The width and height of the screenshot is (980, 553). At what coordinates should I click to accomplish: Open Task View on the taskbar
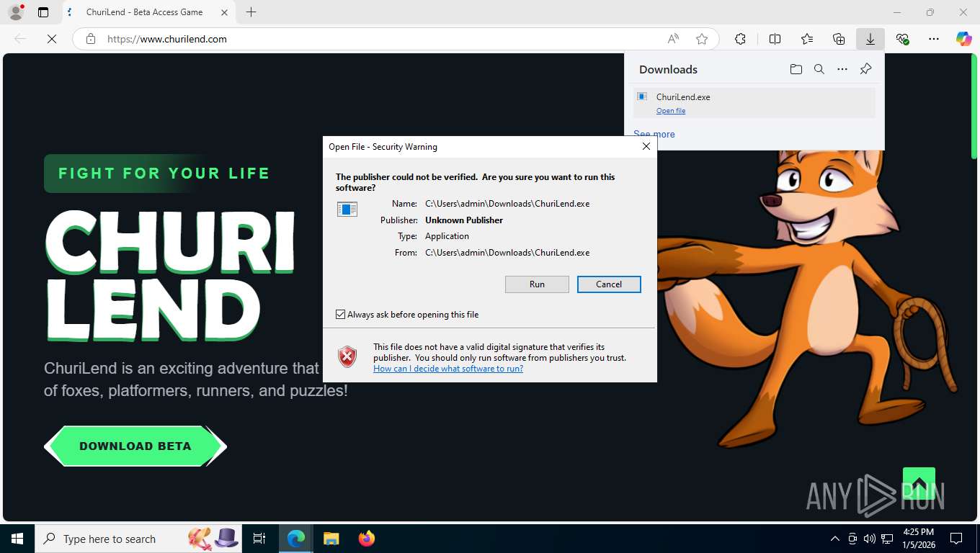(259, 539)
